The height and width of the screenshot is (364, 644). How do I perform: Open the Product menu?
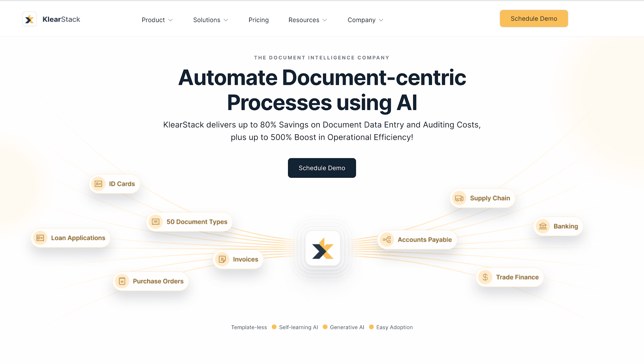coord(153,20)
